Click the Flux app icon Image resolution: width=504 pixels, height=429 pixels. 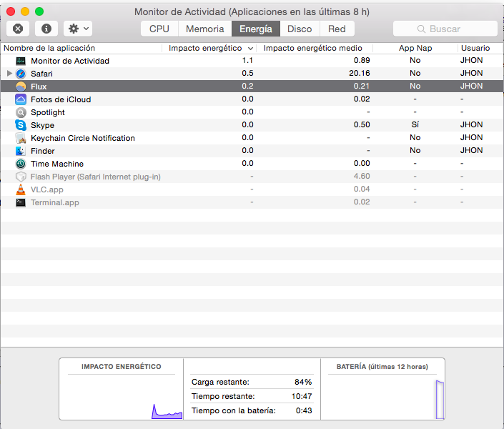(x=21, y=87)
